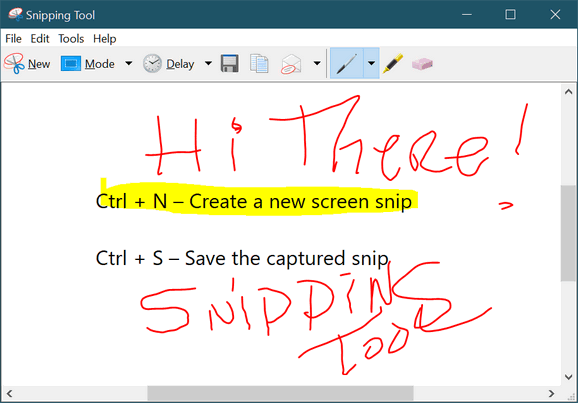Viewport: 578px width, 403px height.
Task: Select the pink Eraser tool
Action: (x=422, y=64)
